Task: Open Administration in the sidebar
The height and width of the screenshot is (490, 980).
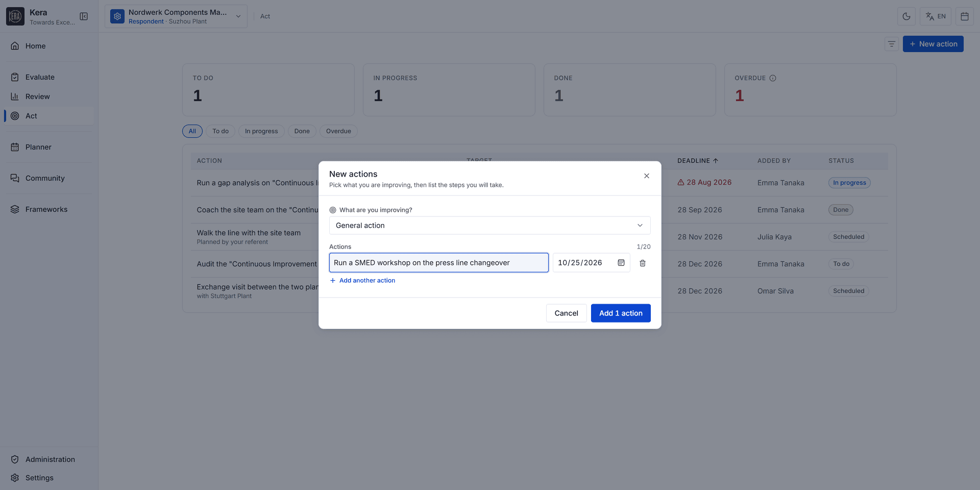Action: pyautogui.click(x=49, y=459)
